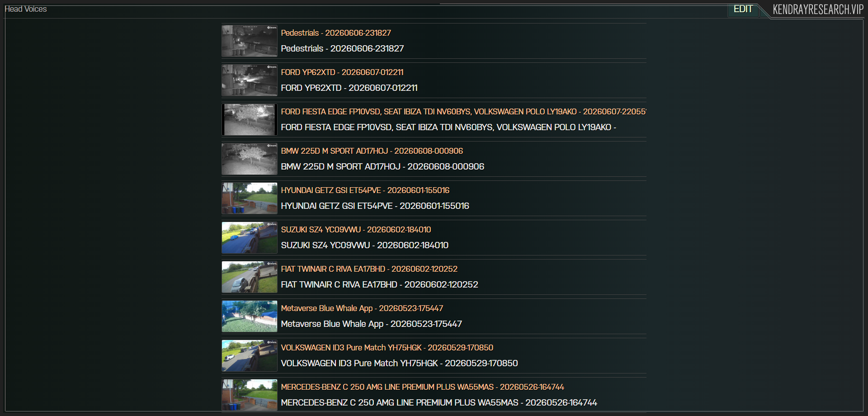Select white description 'Metaverse Blue Whale App - 20260523-175447'
Screen dimensions: 868x416
[x=372, y=324]
